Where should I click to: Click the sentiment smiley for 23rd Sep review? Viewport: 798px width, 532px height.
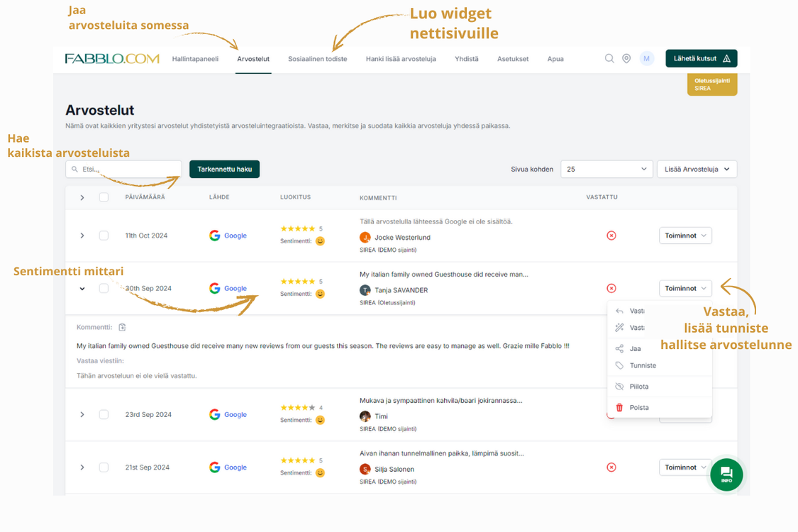[320, 420]
